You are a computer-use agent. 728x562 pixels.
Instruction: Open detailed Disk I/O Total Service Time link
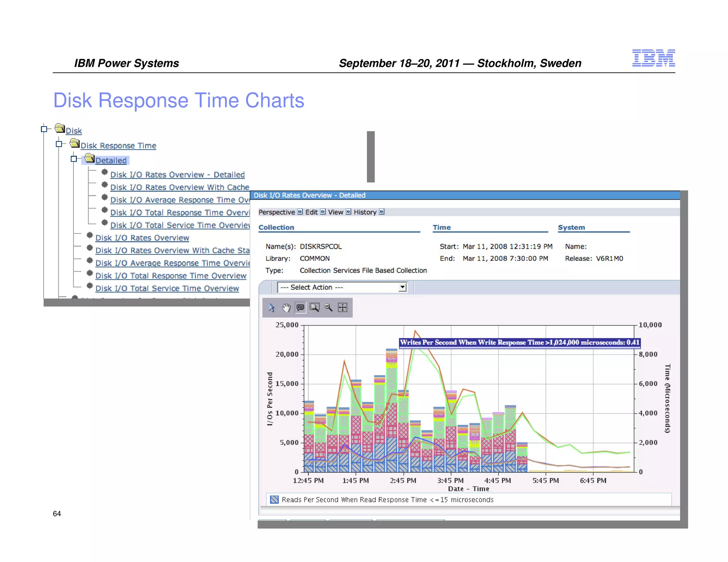pyautogui.click(x=180, y=225)
